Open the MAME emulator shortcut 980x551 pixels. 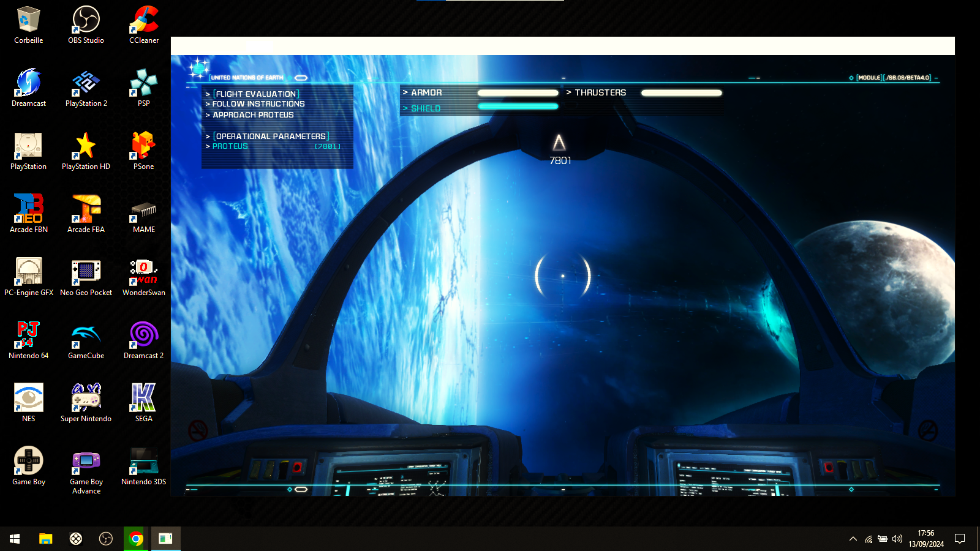coord(144,214)
